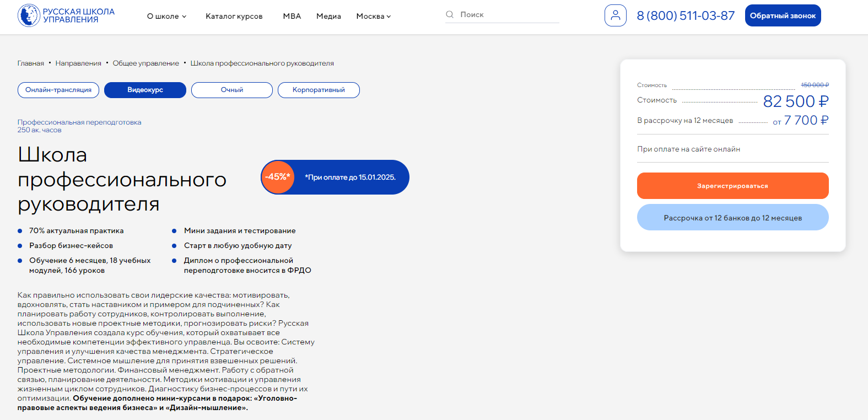Click the Обратный звонок button
Image resolution: width=868 pixels, height=420 pixels.
pos(783,15)
